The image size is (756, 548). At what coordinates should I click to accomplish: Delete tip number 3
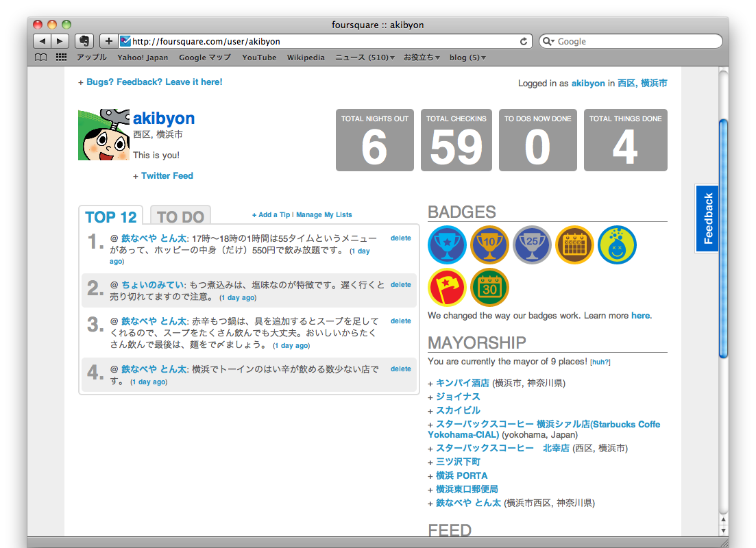click(x=401, y=321)
